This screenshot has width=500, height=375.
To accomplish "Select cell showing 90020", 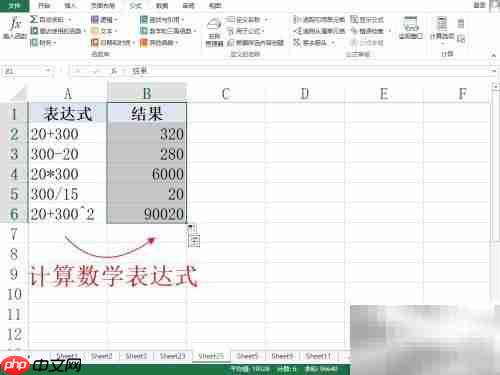I will coord(147,214).
